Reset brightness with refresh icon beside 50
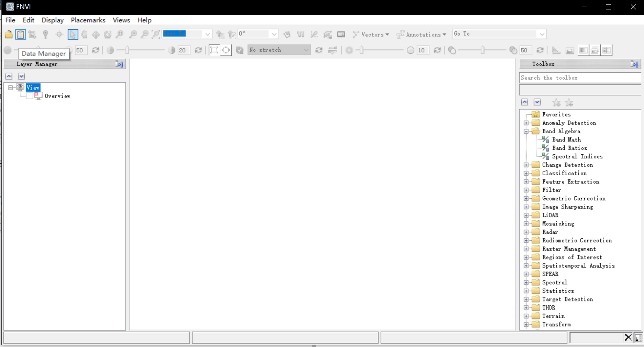 (x=95, y=50)
